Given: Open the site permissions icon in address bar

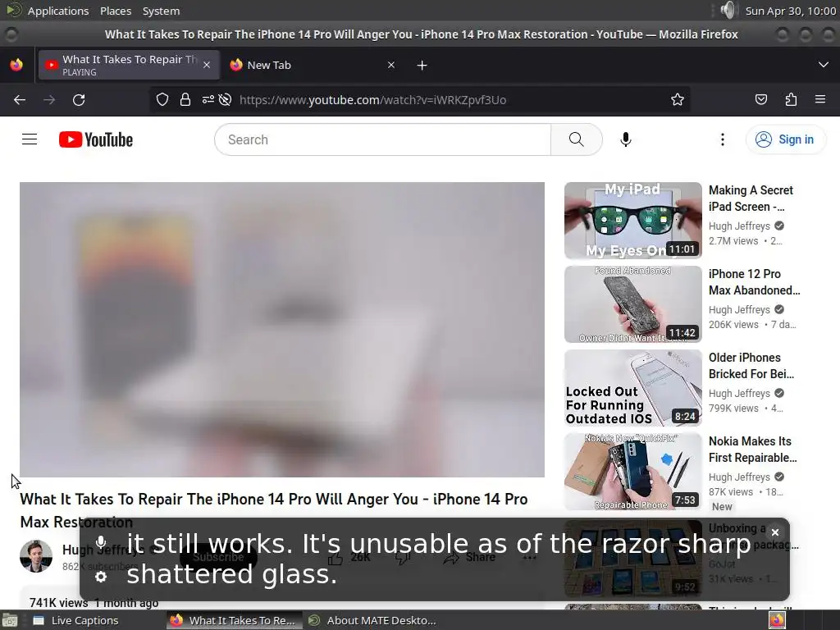Looking at the screenshot, I should (208, 99).
